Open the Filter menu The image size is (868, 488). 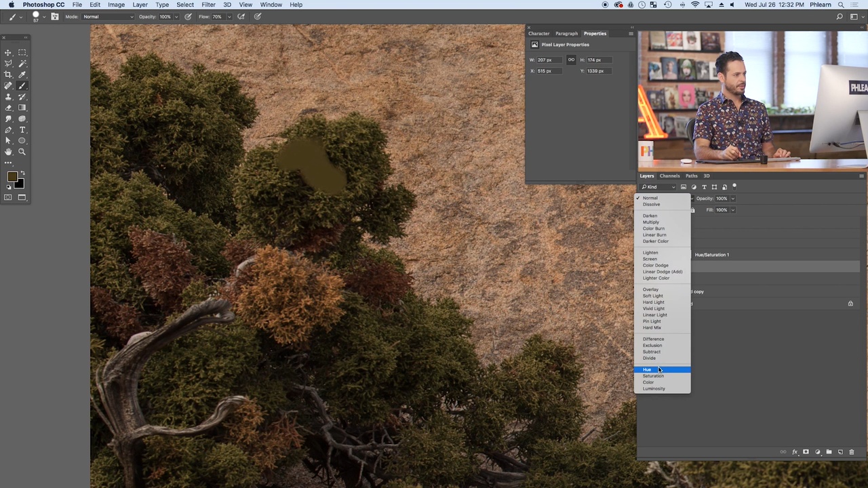208,5
